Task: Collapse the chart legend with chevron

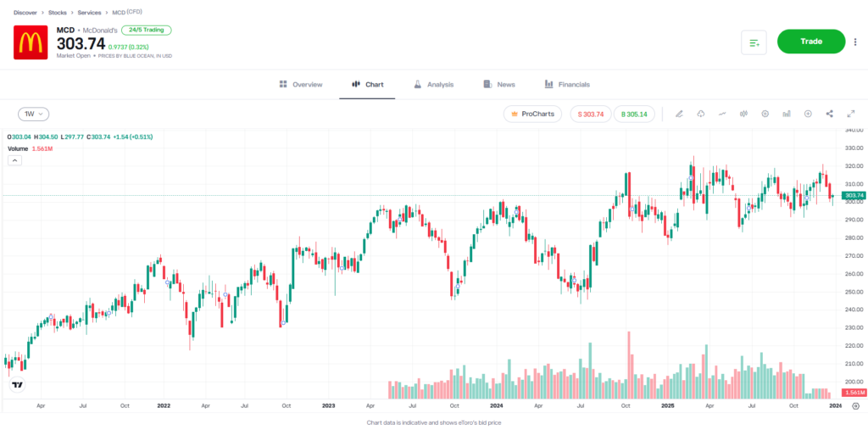Action: coord(15,159)
